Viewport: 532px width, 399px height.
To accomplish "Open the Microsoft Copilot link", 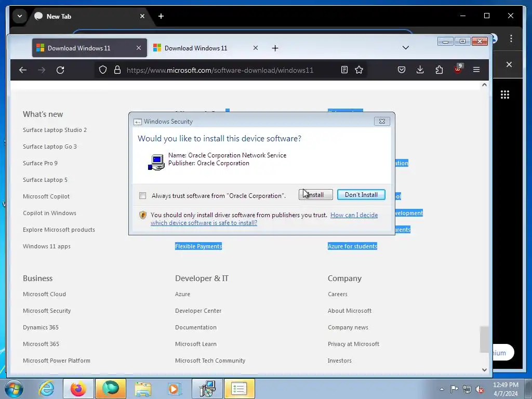I will point(46,196).
